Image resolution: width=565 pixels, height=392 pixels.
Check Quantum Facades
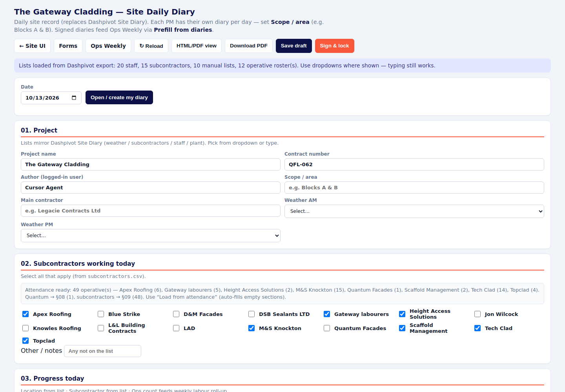[x=327, y=328]
